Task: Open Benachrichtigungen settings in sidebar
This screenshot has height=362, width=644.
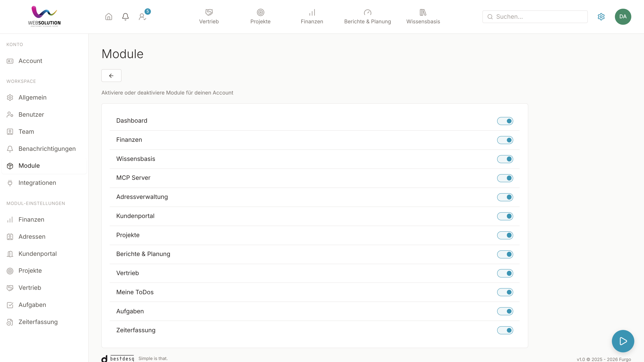Action: (x=44, y=149)
